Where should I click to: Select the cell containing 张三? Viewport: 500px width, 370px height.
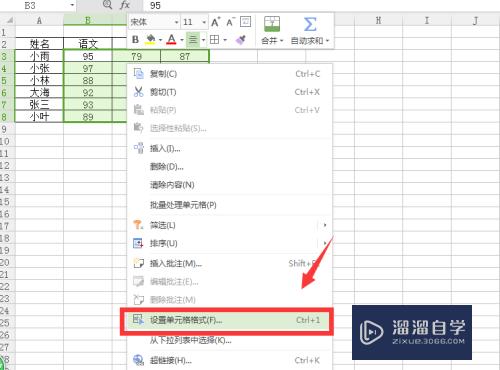39,105
